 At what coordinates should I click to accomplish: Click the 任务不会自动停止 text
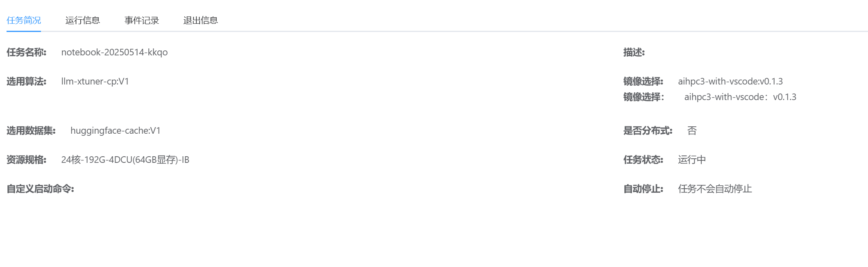(715, 189)
